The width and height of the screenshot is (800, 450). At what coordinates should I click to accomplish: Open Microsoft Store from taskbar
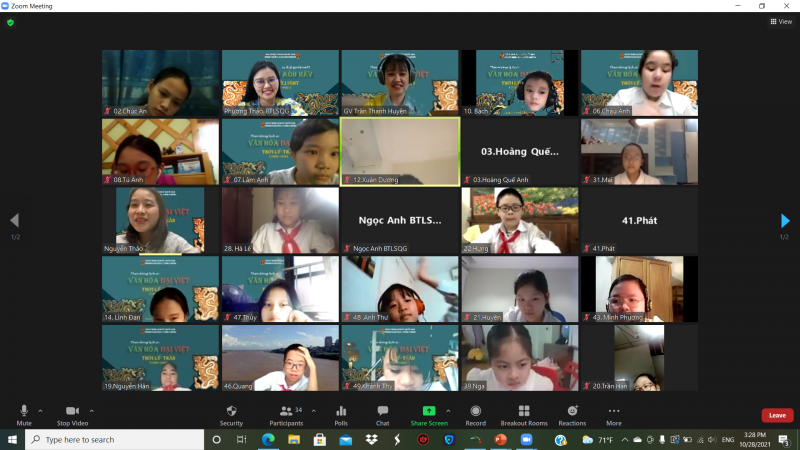pyautogui.click(x=320, y=439)
